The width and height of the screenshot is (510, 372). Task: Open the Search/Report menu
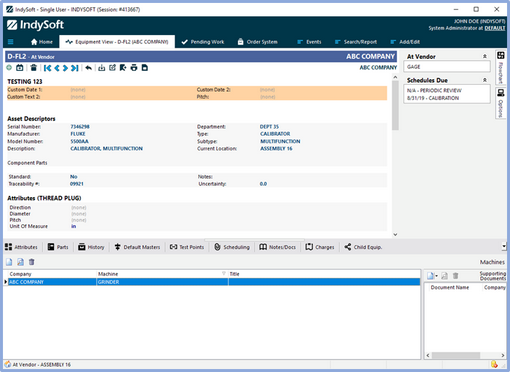tap(356, 42)
